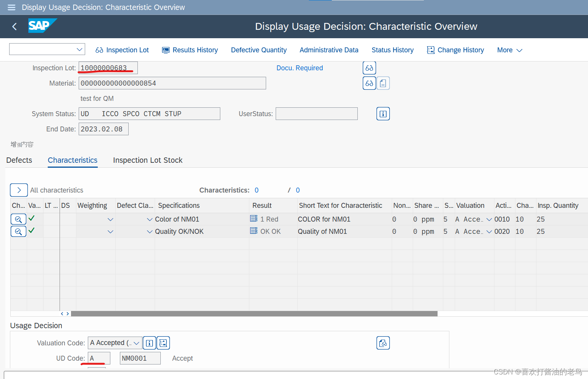Switch to the Defects tab

19,160
